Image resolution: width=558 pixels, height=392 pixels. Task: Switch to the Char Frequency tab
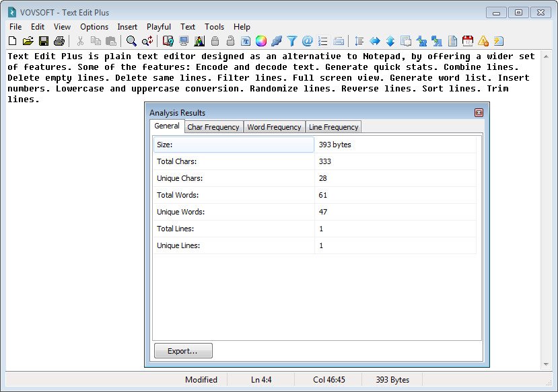pos(213,127)
